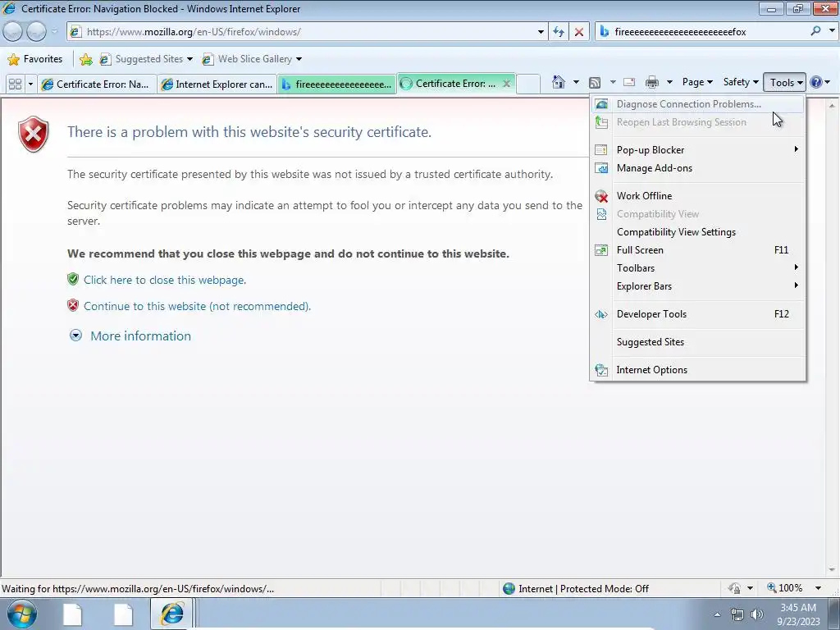Screen dimensions: 840x630
Task: Open the Quick Tabs grid icon
Action: [x=15, y=84]
